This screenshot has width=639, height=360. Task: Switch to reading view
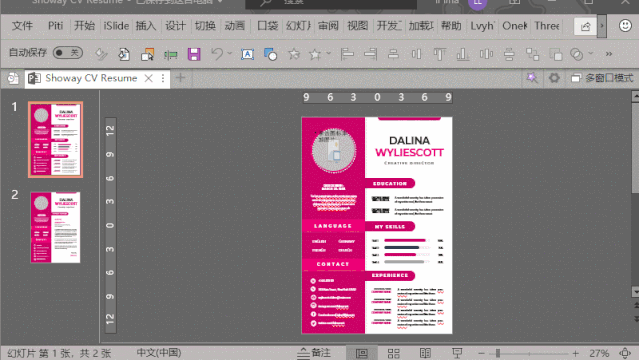pyautogui.click(x=425, y=353)
